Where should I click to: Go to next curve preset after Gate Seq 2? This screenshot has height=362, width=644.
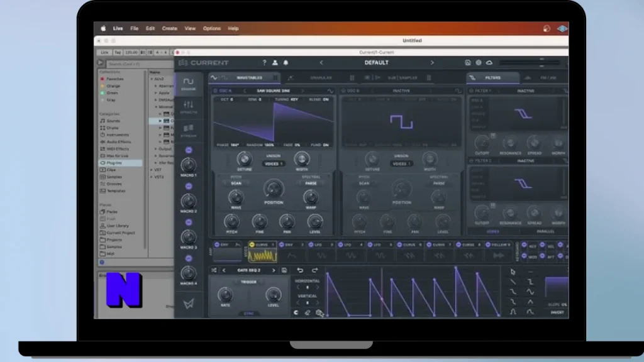pyautogui.click(x=274, y=270)
